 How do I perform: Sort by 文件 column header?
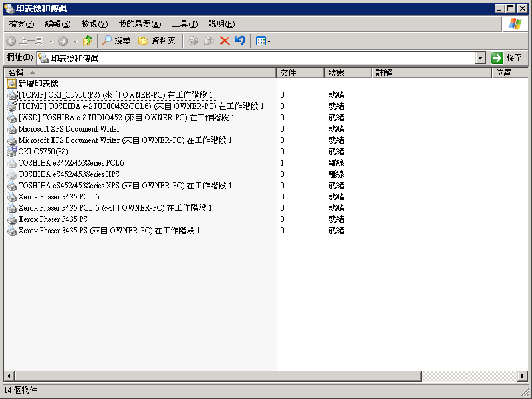301,72
